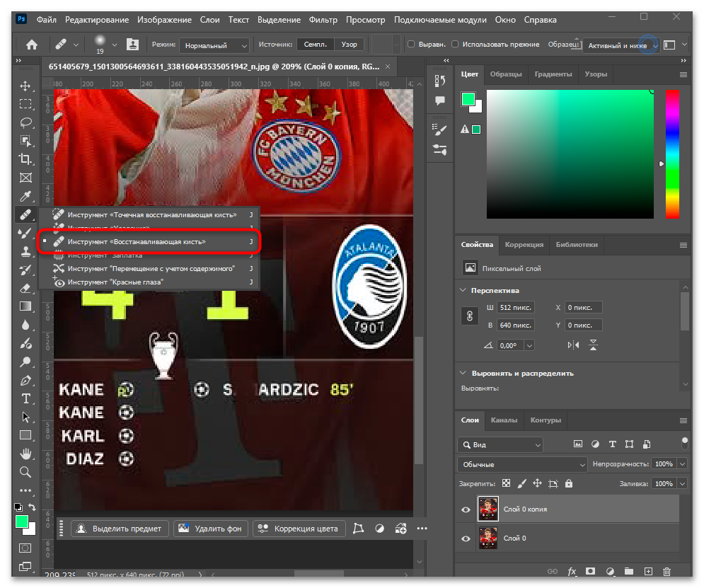Viewport: 704px width, 588px height.
Task: Open the Непрозрачность percentage dropdown
Action: point(683,464)
